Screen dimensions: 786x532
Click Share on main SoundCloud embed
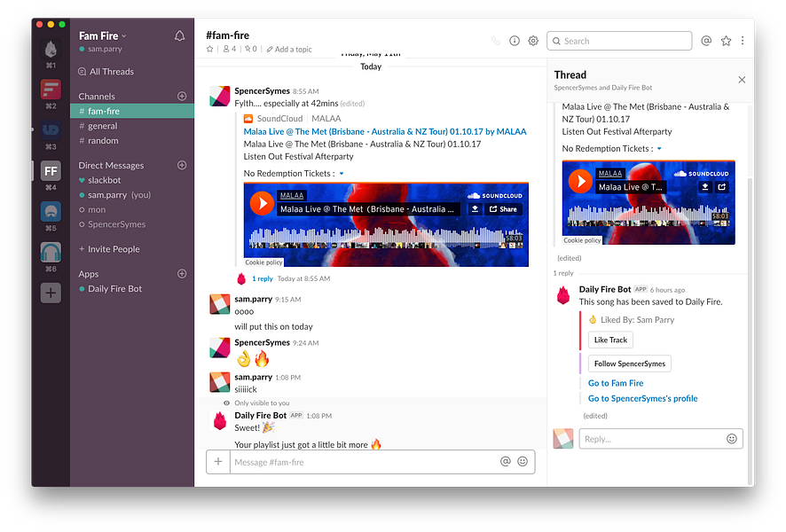pos(503,209)
